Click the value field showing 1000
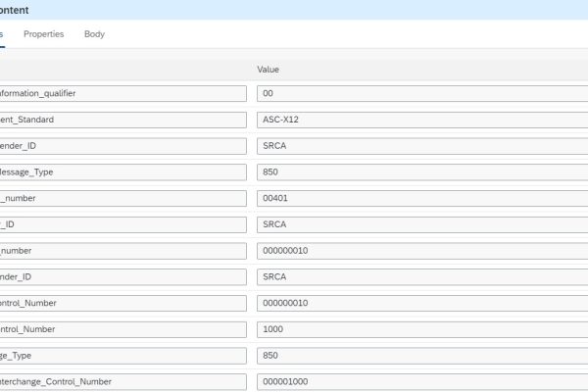 tap(421, 328)
